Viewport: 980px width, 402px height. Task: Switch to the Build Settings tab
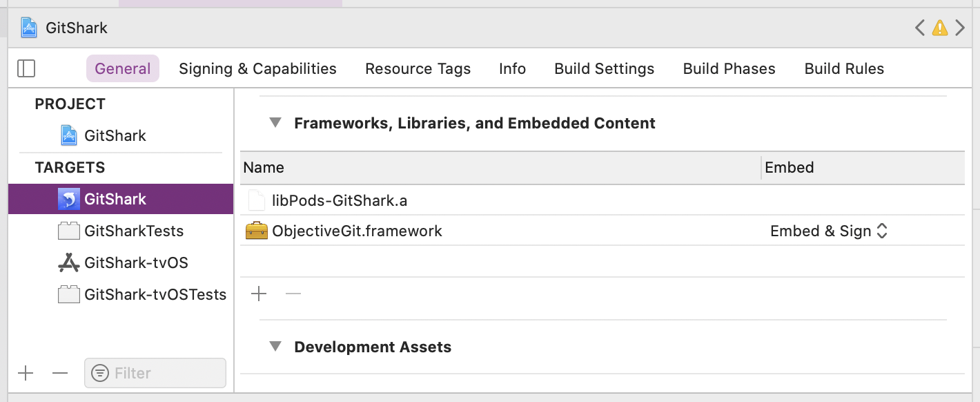point(604,68)
